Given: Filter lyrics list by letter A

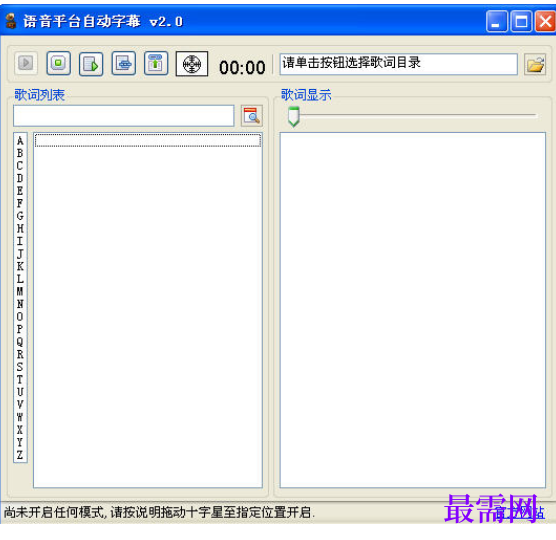Looking at the screenshot, I should (x=20, y=141).
